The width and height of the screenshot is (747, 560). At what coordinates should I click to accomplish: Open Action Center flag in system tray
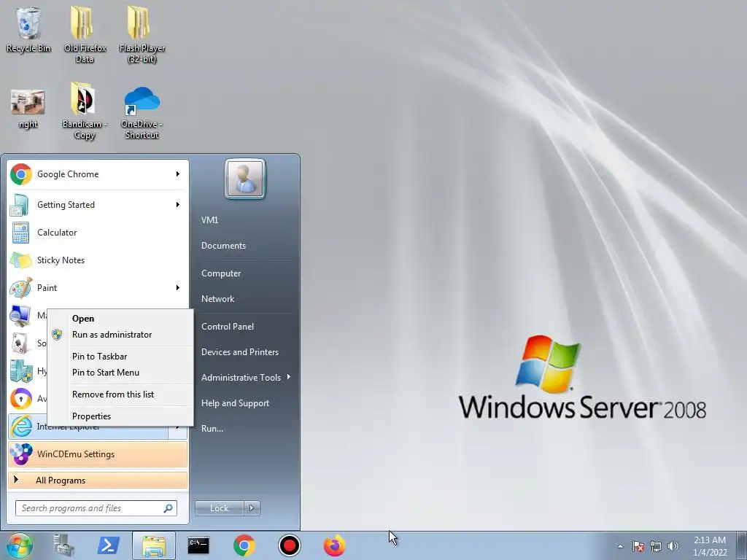click(x=638, y=546)
